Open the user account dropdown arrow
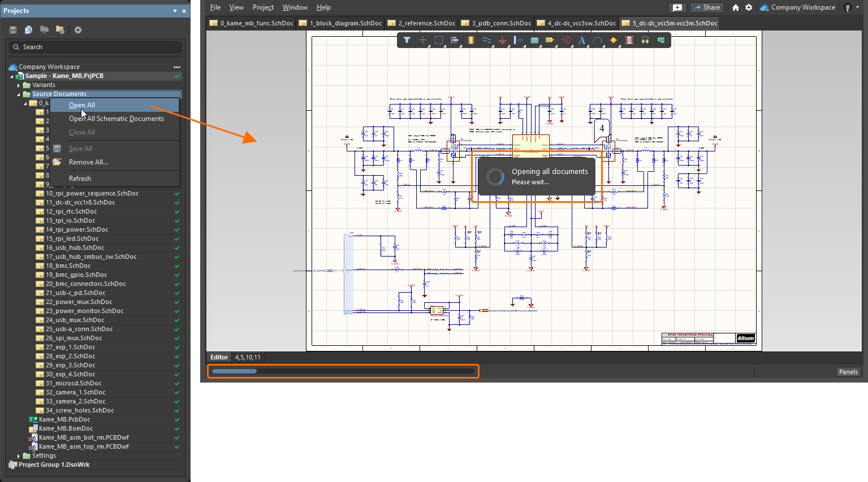Image resolution: width=868 pixels, height=482 pixels. 858,7
